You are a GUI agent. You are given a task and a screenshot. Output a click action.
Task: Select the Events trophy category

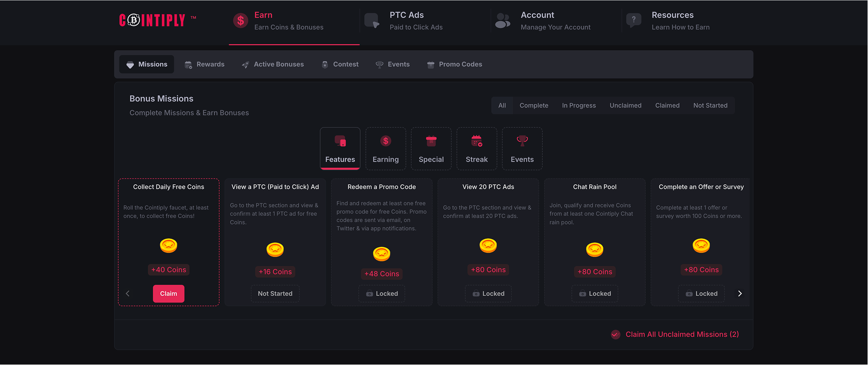coord(522,149)
